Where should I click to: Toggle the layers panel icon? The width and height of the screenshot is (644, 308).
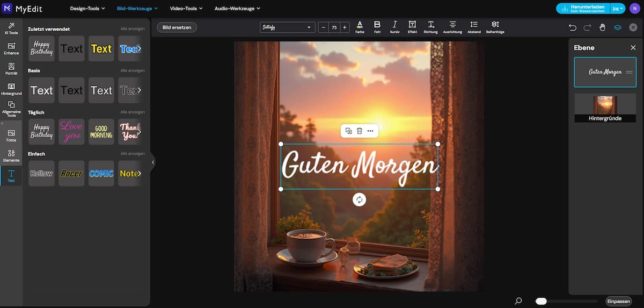click(x=618, y=27)
